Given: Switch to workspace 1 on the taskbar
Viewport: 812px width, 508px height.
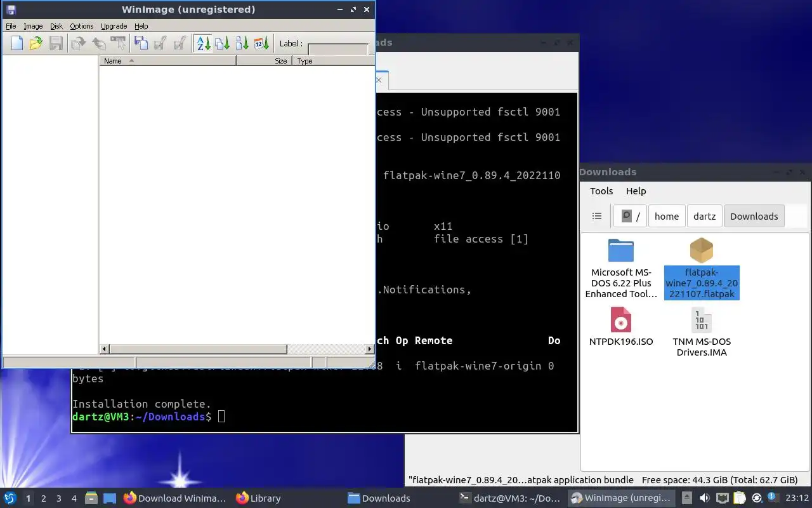Looking at the screenshot, I should coord(28,498).
